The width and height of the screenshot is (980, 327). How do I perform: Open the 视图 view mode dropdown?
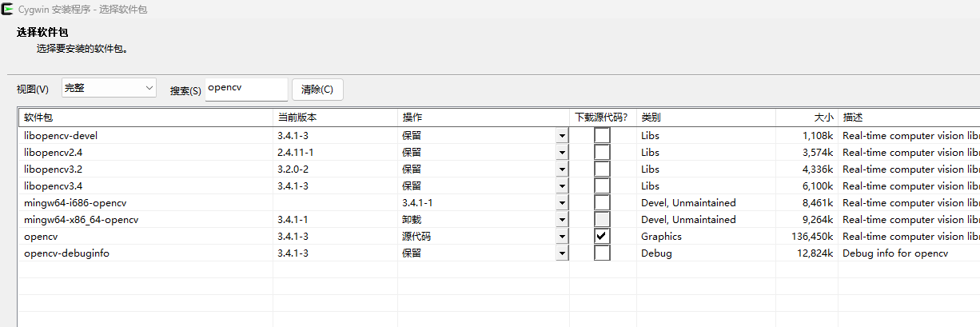click(109, 88)
